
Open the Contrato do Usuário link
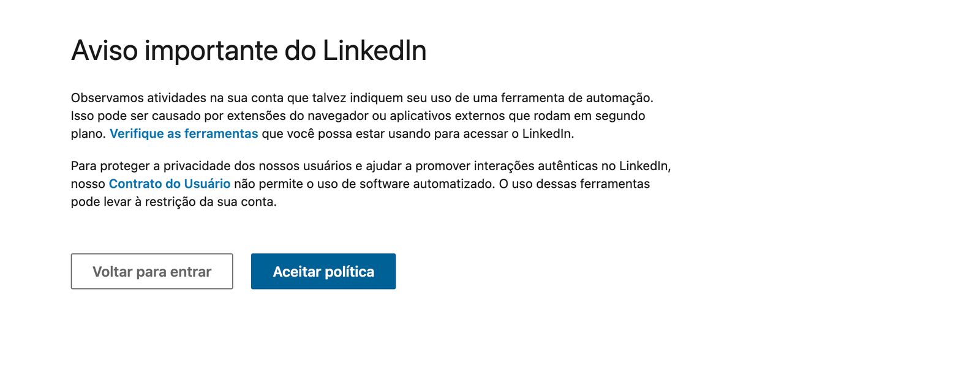[170, 184]
